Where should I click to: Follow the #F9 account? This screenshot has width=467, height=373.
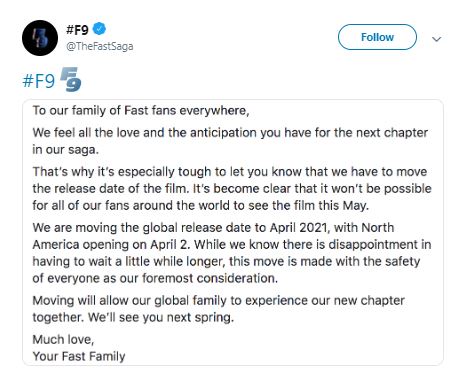point(377,37)
